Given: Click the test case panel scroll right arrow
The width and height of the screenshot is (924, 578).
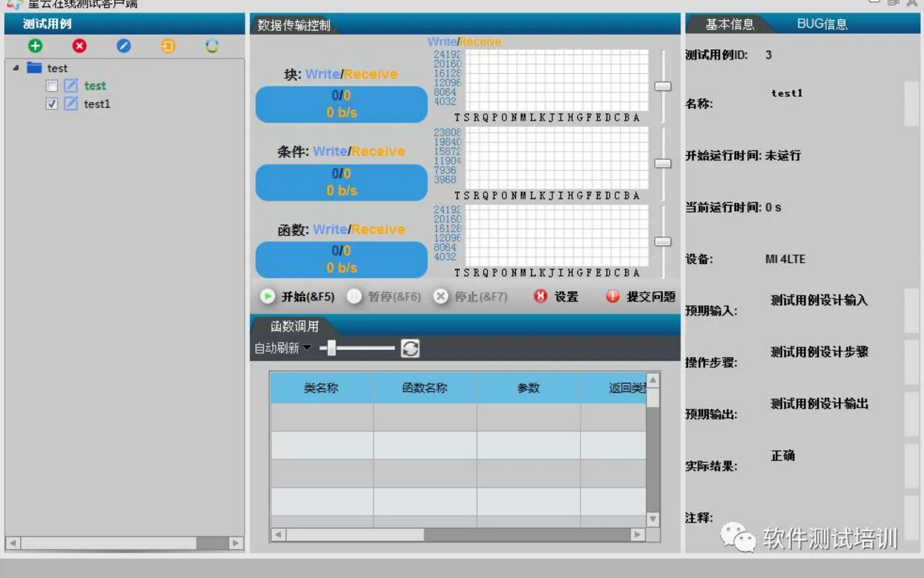Looking at the screenshot, I should (x=236, y=543).
